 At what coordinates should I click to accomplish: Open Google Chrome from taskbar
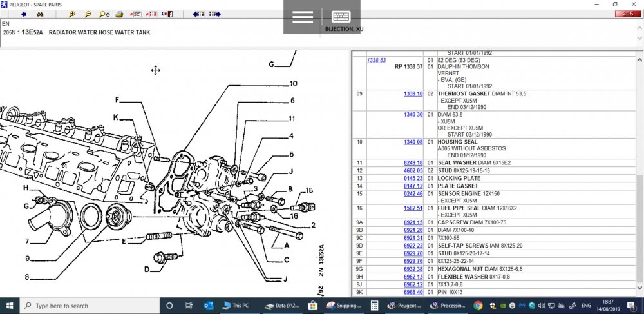478,306
